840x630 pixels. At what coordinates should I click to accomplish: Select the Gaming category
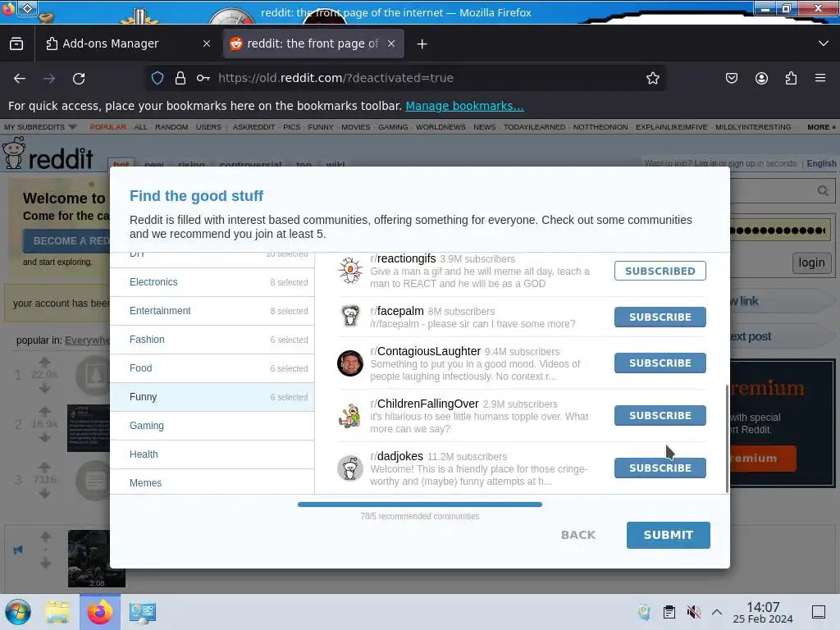coord(212,426)
